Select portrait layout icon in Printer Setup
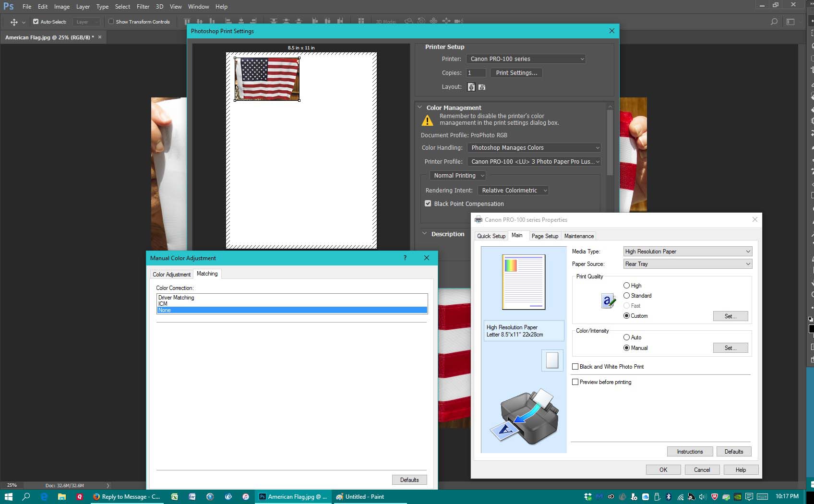Screen dimensions: 814x504 471,87
